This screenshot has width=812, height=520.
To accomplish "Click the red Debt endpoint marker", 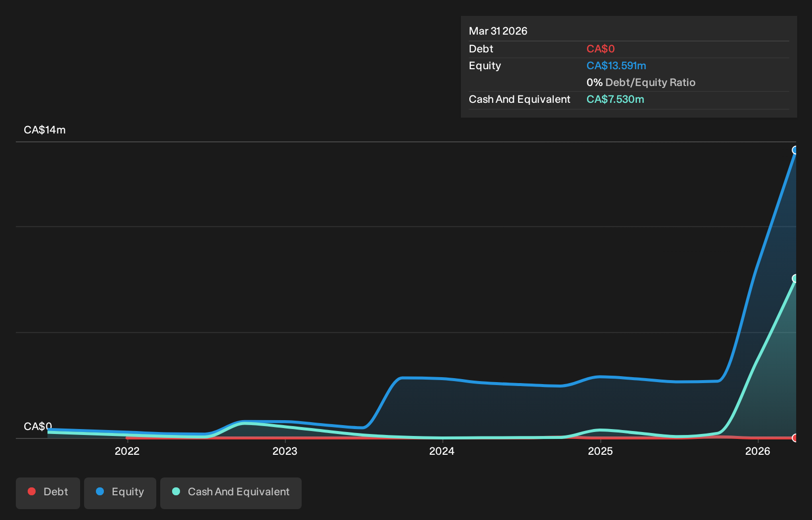I will pyautogui.click(x=795, y=438).
